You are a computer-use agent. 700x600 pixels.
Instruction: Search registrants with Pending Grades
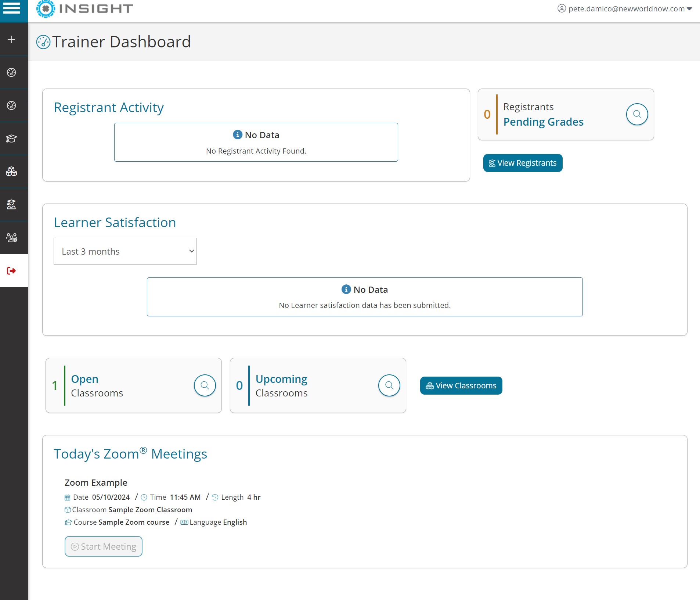[x=637, y=114]
